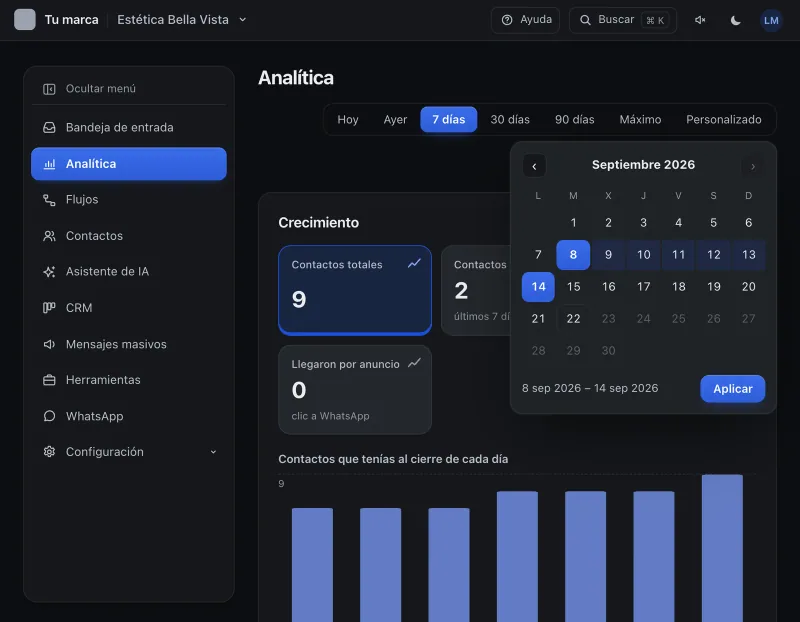Click the Buscar search field

pyautogui.click(x=622, y=20)
